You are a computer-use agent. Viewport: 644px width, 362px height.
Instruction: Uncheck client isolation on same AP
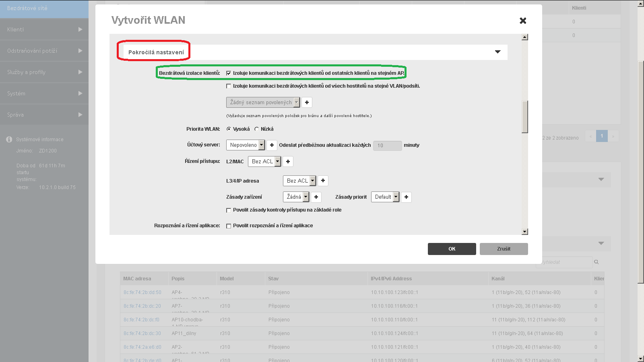click(229, 73)
